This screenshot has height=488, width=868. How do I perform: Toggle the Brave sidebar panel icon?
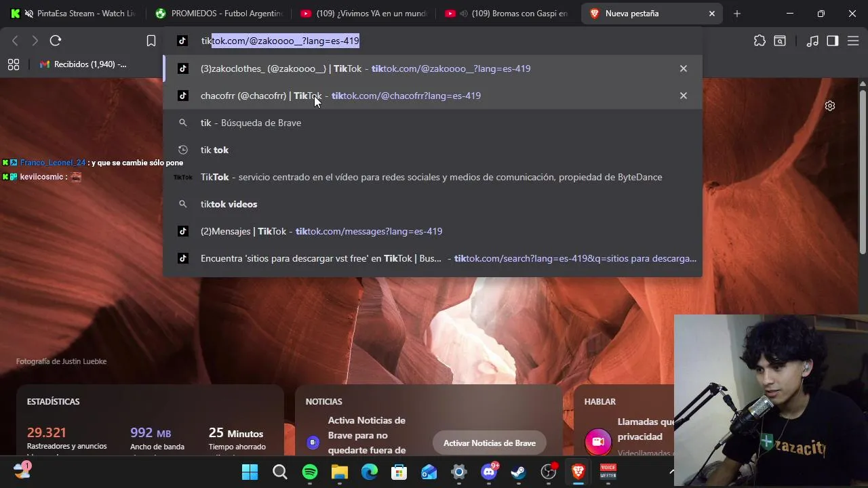pos(833,41)
